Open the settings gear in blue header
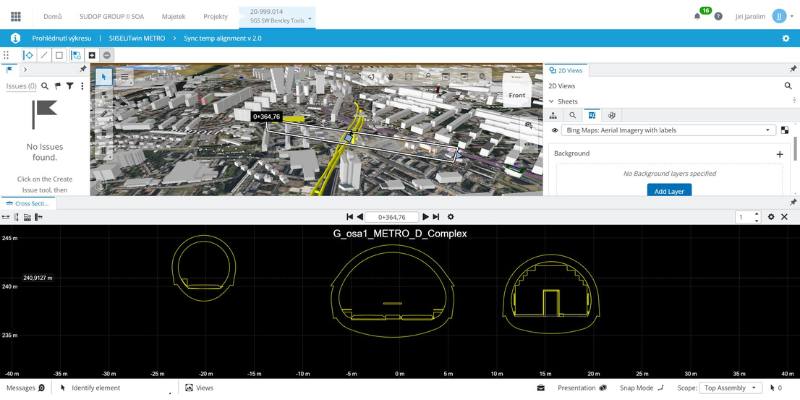The width and height of the screenshot is (800, 400). [785, 38]
